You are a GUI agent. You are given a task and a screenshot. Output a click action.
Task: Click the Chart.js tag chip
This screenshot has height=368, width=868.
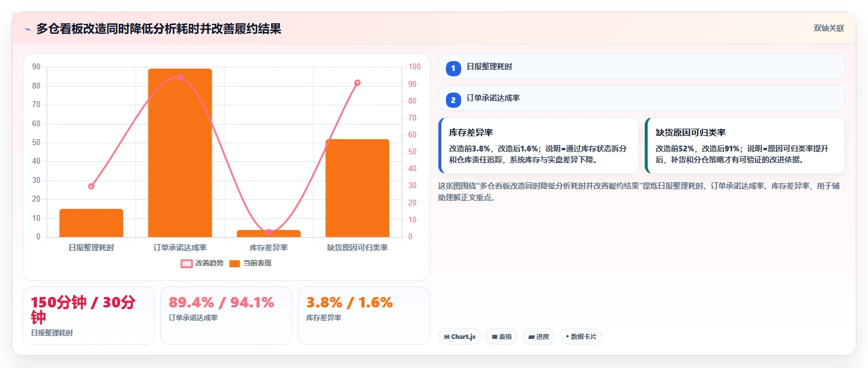[459, 337]
